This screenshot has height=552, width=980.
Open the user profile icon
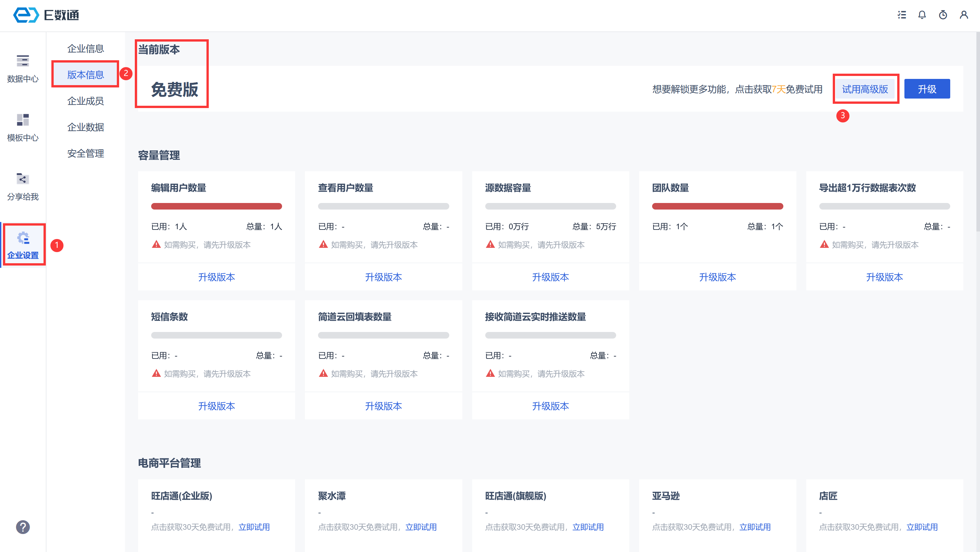tap(964, 15)
